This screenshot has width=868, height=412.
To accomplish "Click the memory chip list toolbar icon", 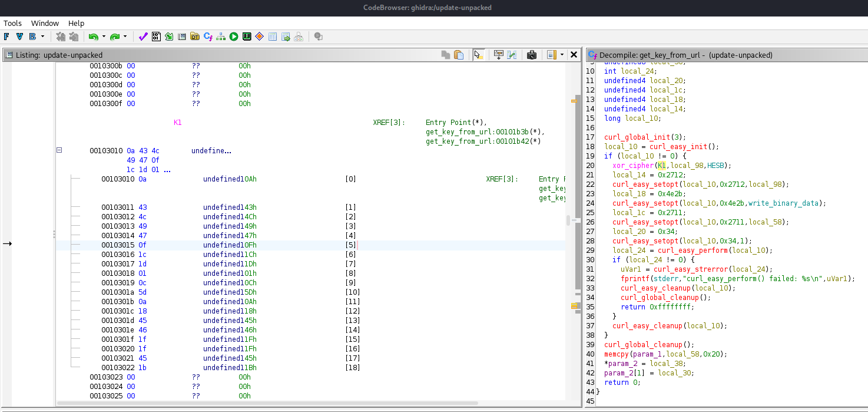I will (182, 37).
